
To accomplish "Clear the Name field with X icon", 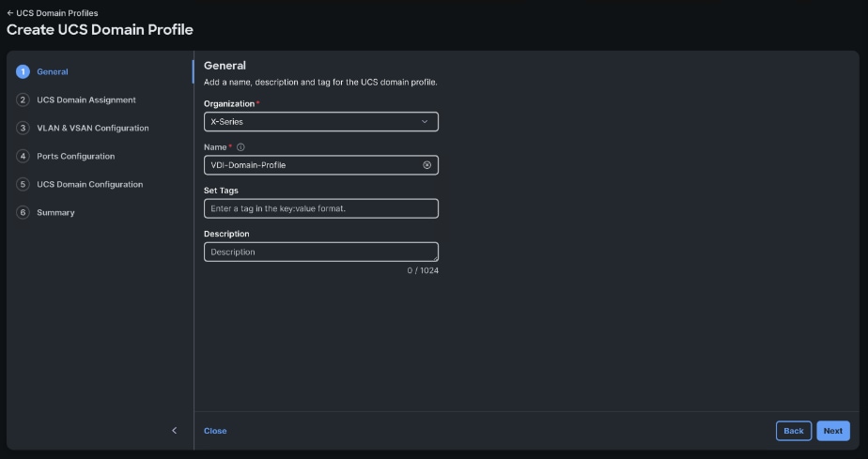I will (426, 165).
